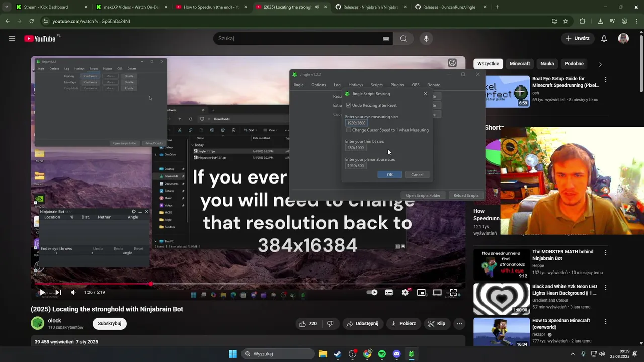Reload the page in Chrome
This screenshot has width=644, height=362.
point(31,21)
